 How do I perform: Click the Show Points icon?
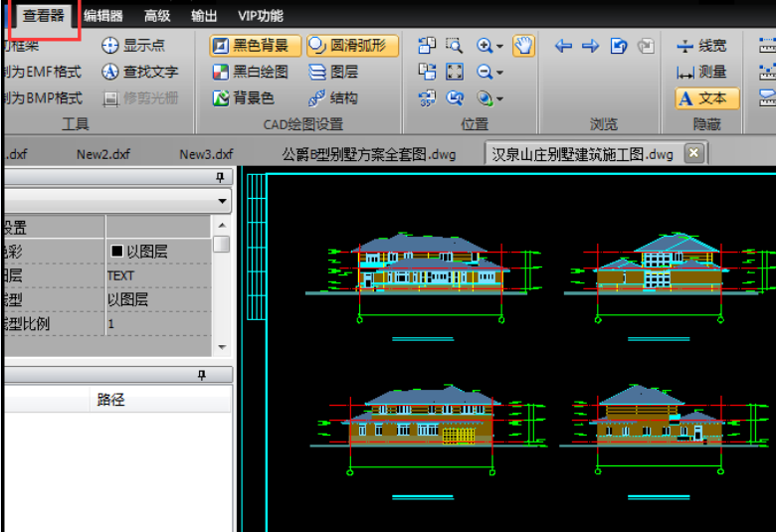111,46
